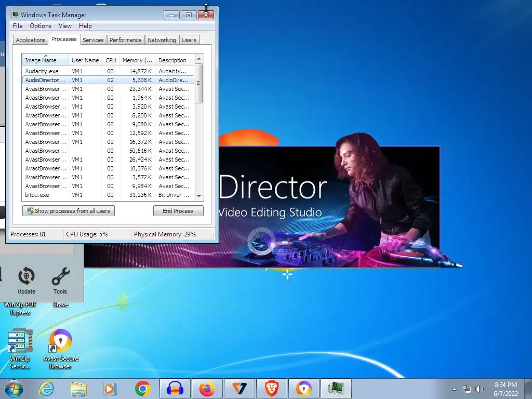532x399 pixels.
Task: Switch to the Users tab
Action: coord(189,40)
